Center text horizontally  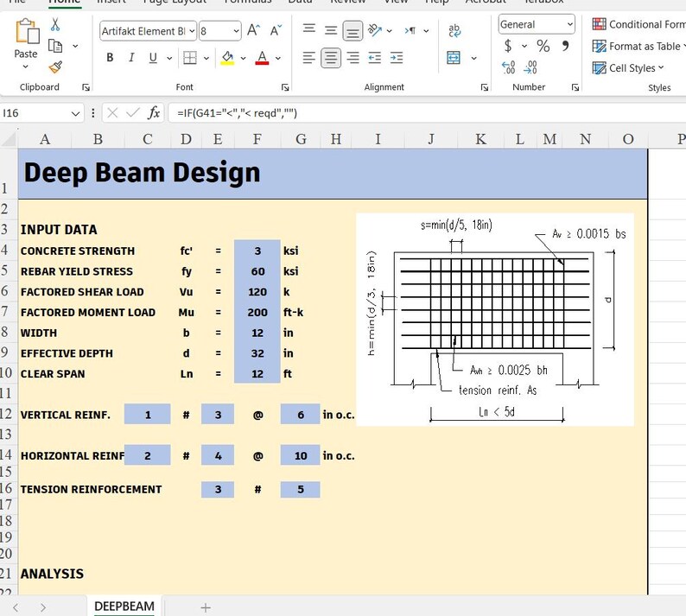click(x=331, y=58)
